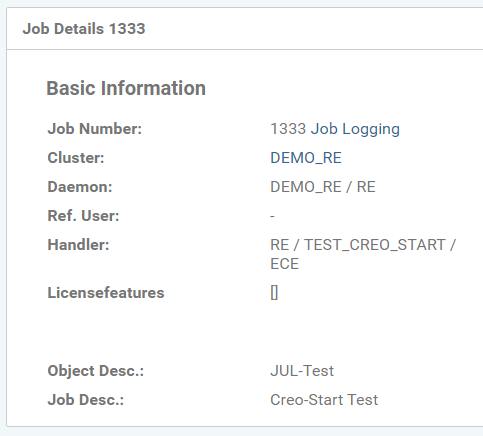The width and height of the screenshot is (483, 436).
Task: Select the Ref. User dash value
Action: tap(272, 216)
